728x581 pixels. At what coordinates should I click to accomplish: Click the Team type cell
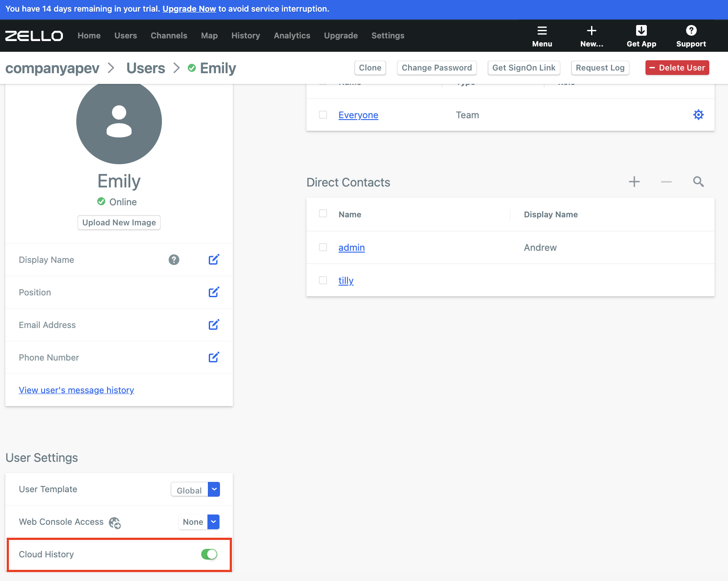coord(467,115)
